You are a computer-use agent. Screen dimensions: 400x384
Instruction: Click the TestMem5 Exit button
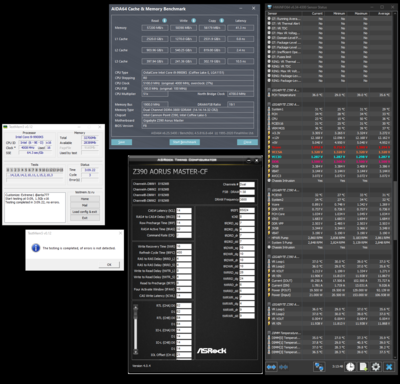click(x=85, y=218)
